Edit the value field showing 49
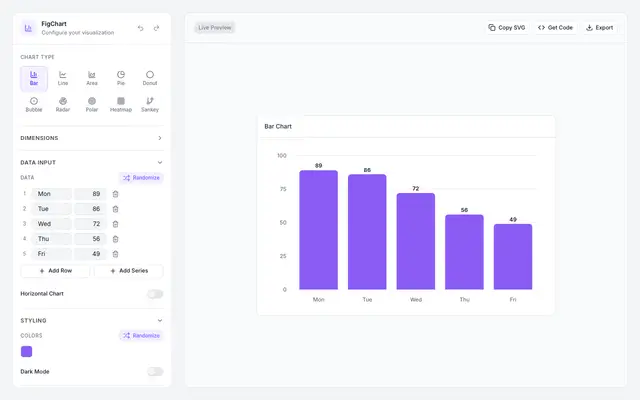This screenshot has height=400, width=640. [90, 254]
